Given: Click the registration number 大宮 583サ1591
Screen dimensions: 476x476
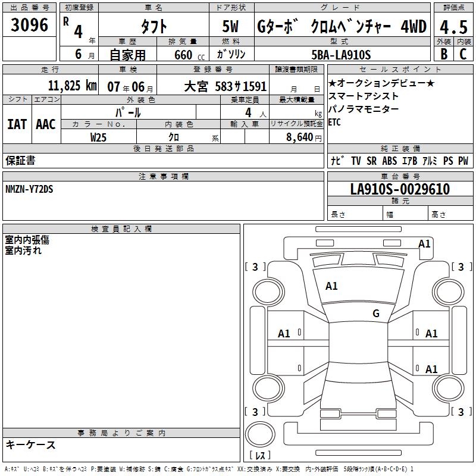Looking at the screenshot, I should [226, 87].
